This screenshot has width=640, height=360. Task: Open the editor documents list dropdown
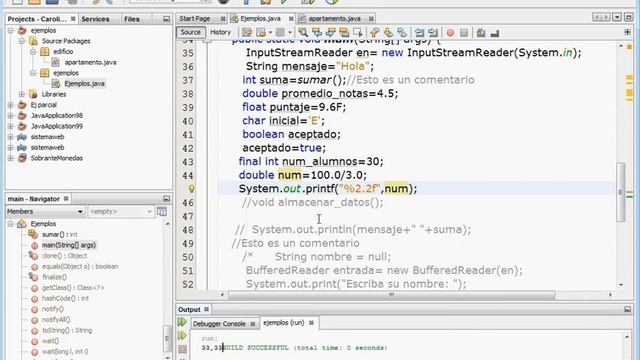tap(617, 17)
